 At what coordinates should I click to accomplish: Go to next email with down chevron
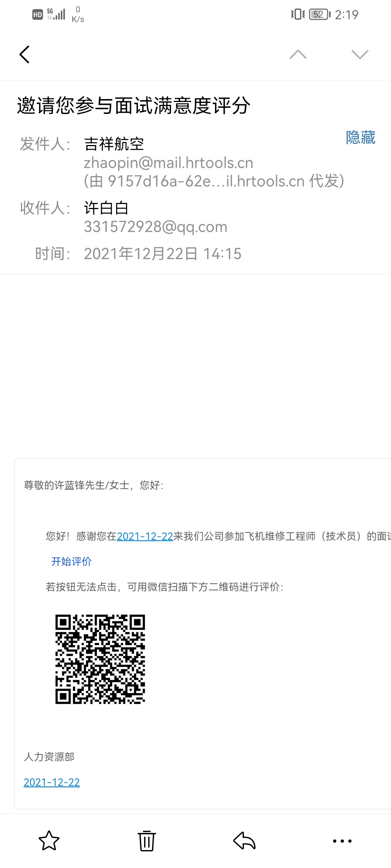pos(360,55)
